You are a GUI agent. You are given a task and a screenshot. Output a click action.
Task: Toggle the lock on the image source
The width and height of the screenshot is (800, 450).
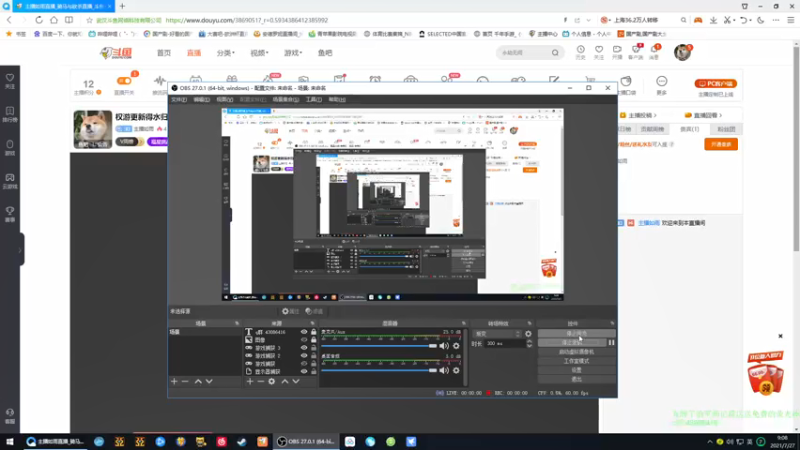313,340
